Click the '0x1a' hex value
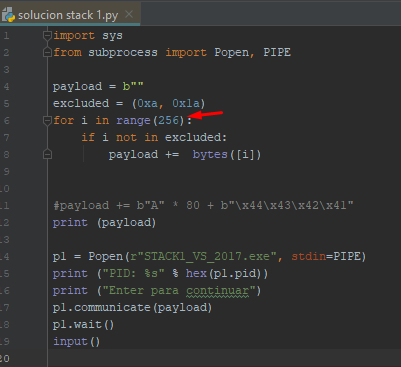The height and width of the screenshot is (367, 401). pyautogui.click(x=186, y=104)
